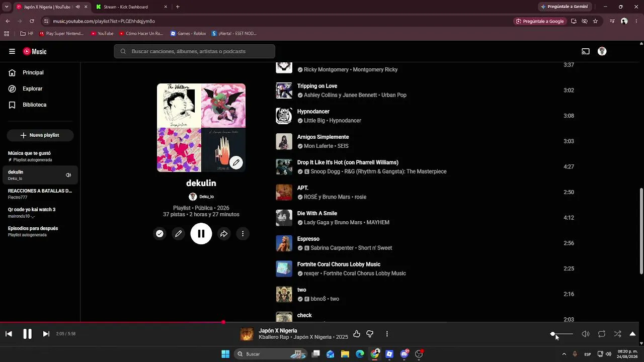The height and width of the screenshot is (362, 644).
Task: Click the YouTube Music logo
Action: click(35, 51)
